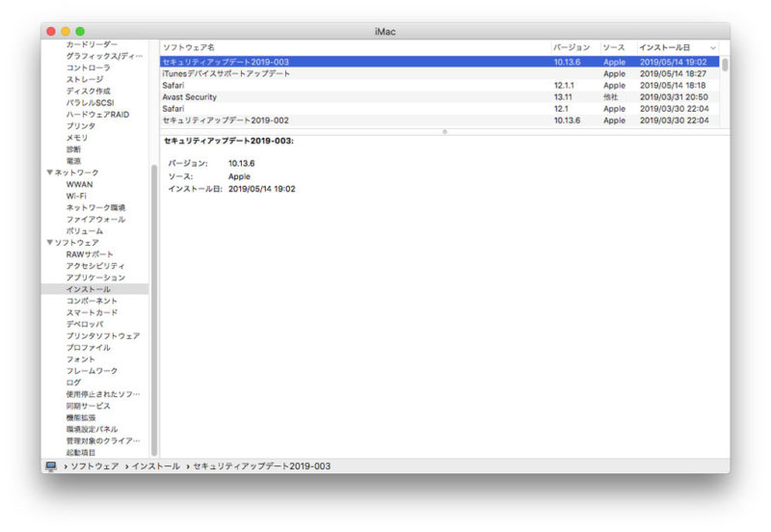Image resolution: width=771 pixels, height=532 pixels.
Task: Click セキュリティアップデート2019-003 in the path bar
Action: 261,466
